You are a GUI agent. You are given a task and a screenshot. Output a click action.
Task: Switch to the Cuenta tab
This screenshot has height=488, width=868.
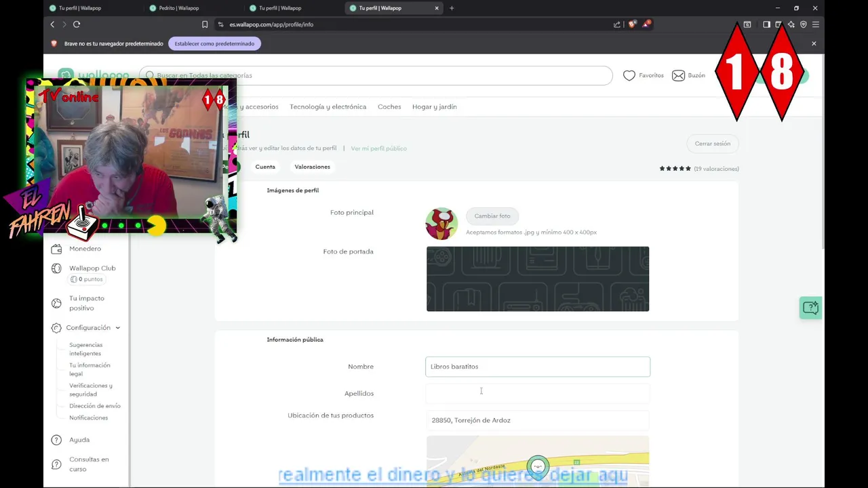click(x=265, y=167)
